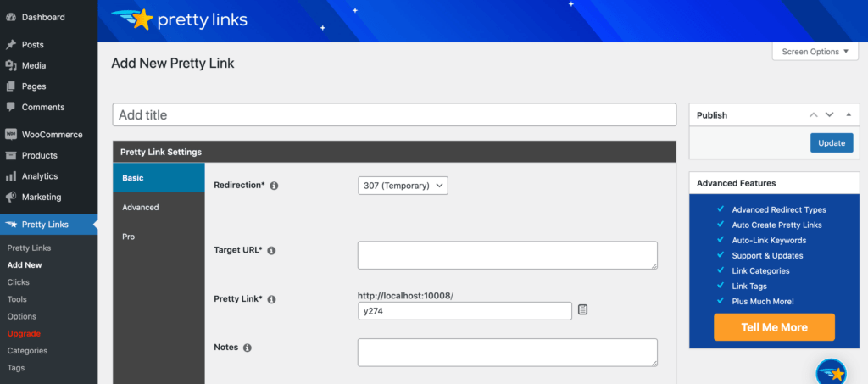Click Auto Create Pretty Links feature text
The image size is (868, 384).
[776, 225]
